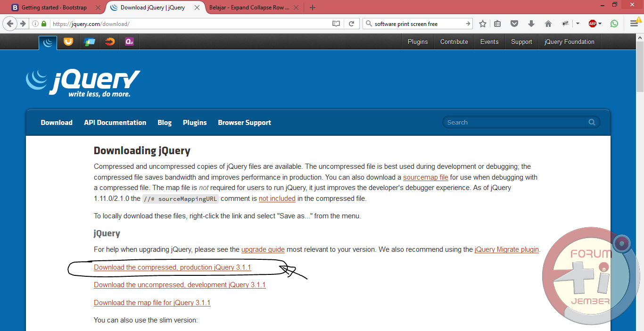Open Events in the top bar

[x=489, y=41]
